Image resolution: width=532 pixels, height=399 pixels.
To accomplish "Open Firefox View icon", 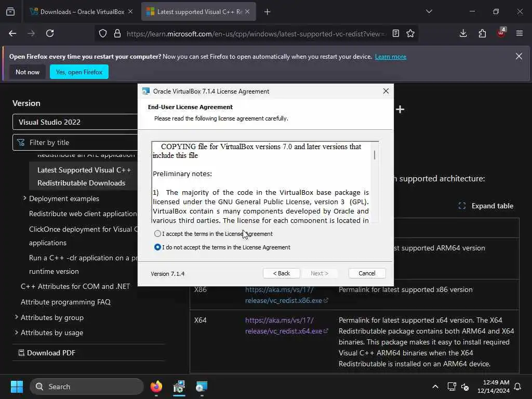I will [10, 12].
